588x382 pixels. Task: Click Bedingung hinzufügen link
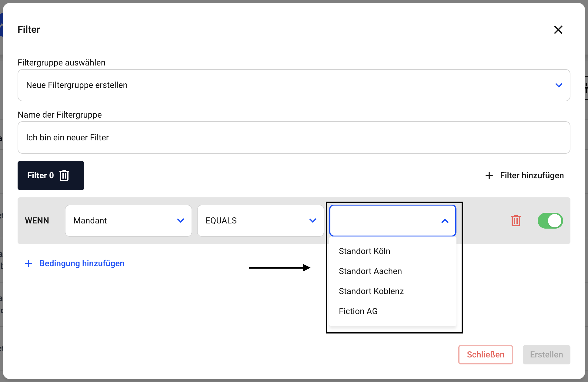click(x=82, y=263)
